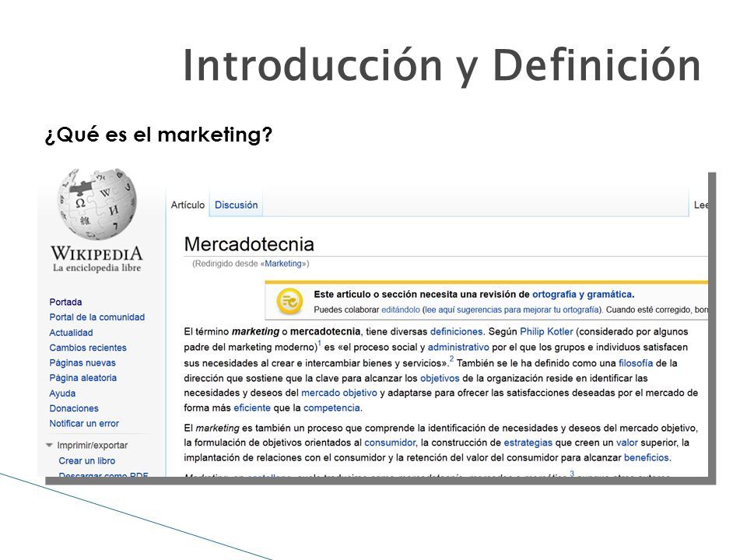Click the editándolo link in notice

tap(401, 310)
